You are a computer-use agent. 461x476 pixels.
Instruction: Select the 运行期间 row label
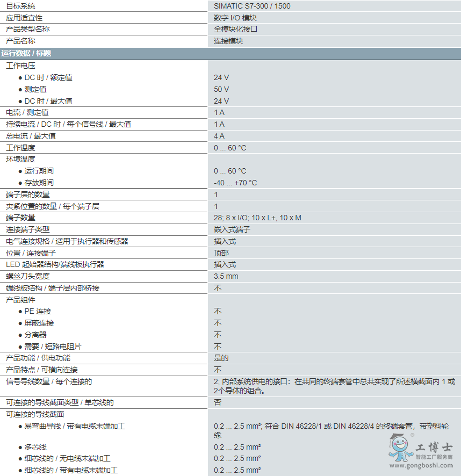click(x=39, y=171)
